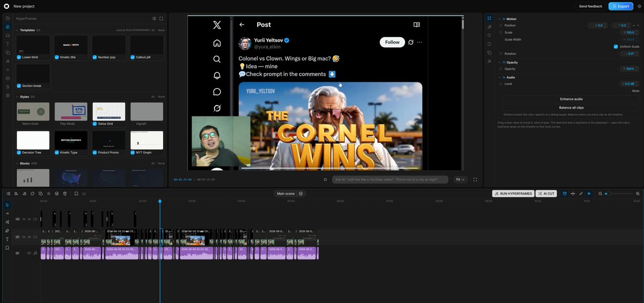
Task: Select the pen tool in timeline toolbar
Action: (x=8, y=231)
